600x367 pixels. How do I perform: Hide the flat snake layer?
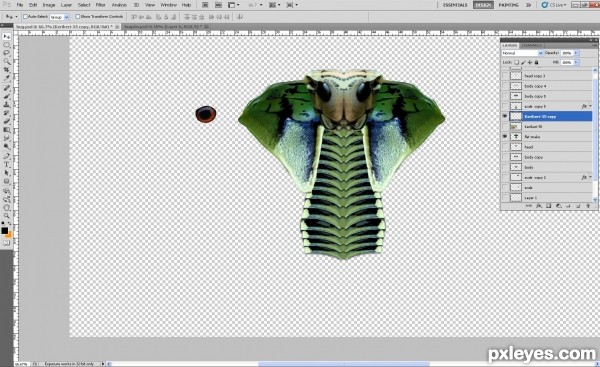[505, 136]
